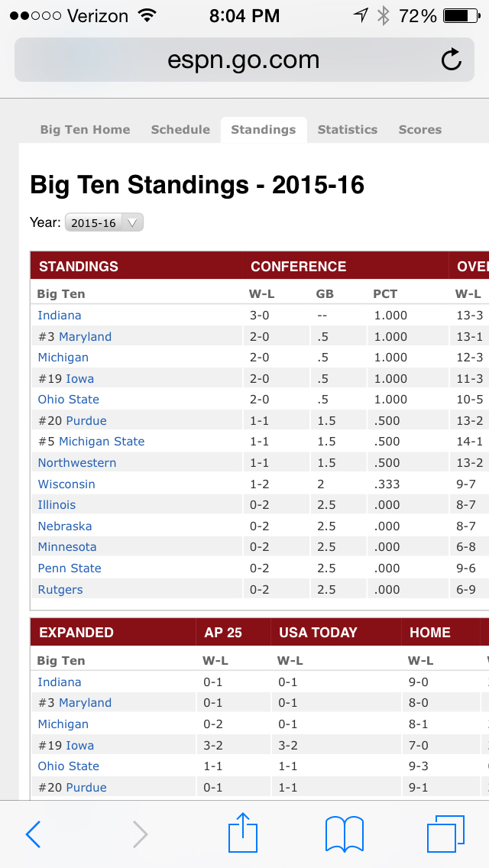Tap the Safari back arrow
Image resolution: width=489 pixels, height=868 pixels.
point(33,834)
